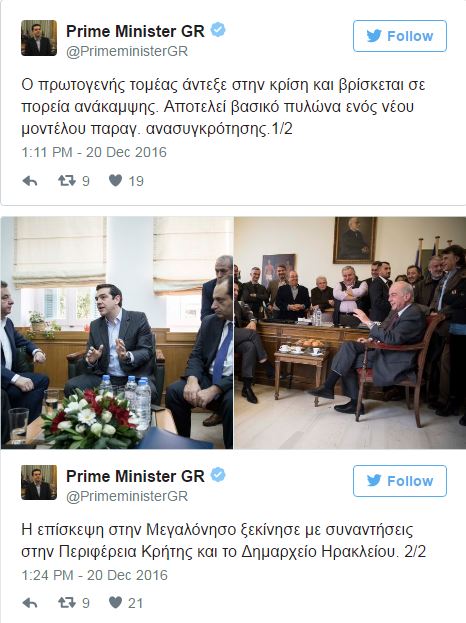Open the top tweet's profile avatar

(39, 38)
